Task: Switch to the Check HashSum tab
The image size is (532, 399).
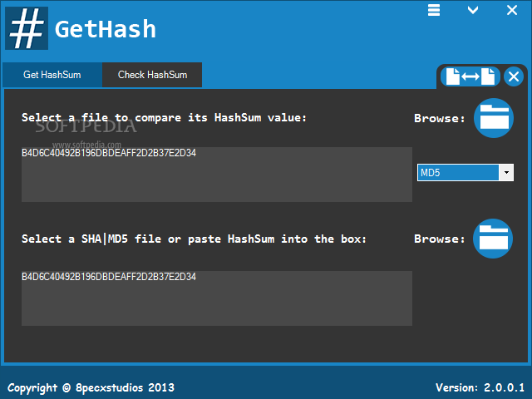Action: coord(152,75)
